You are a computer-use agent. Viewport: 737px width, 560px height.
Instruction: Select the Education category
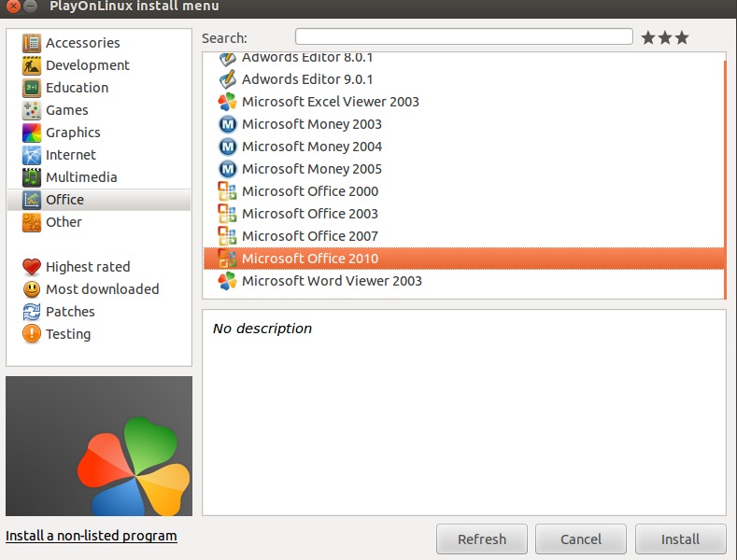78,88
